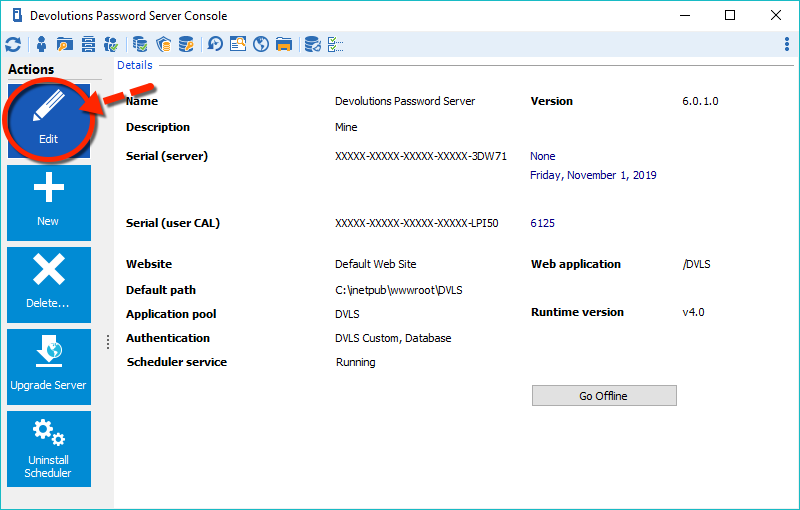
Task: Click the Upgrade Server button
Action: (48, 367)
